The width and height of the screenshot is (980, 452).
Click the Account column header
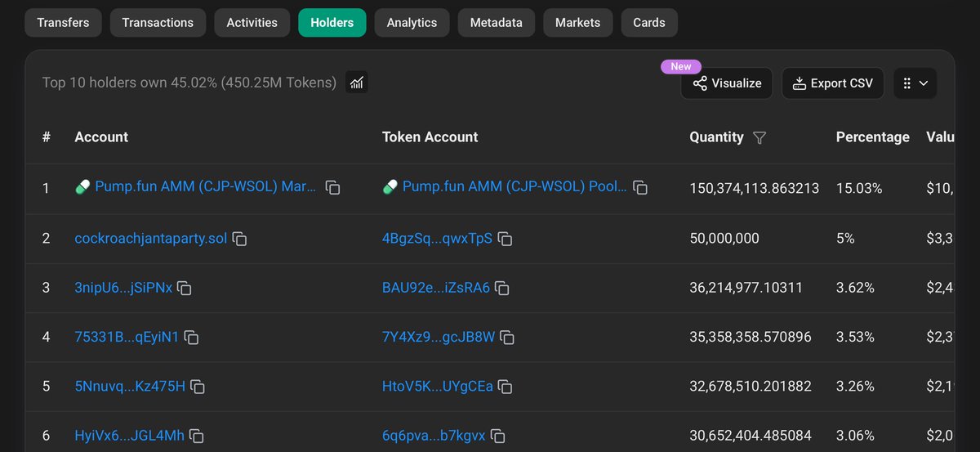coord(101,137)
